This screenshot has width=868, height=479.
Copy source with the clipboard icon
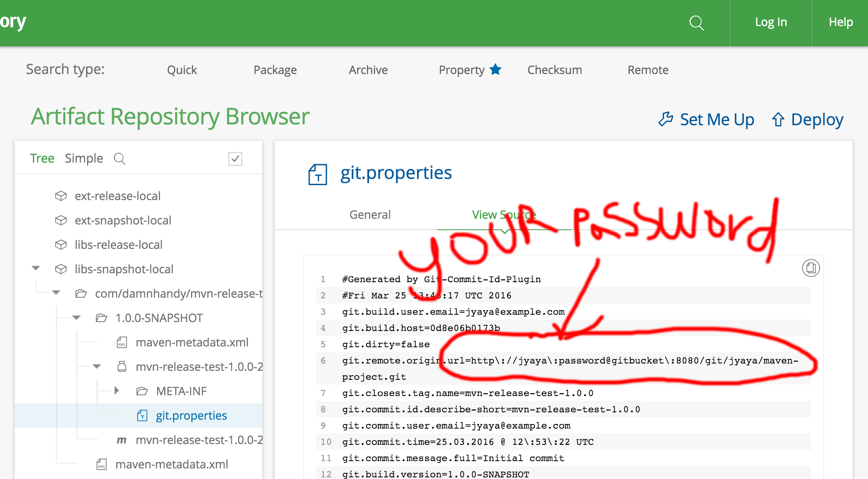[x=811, y=268]
